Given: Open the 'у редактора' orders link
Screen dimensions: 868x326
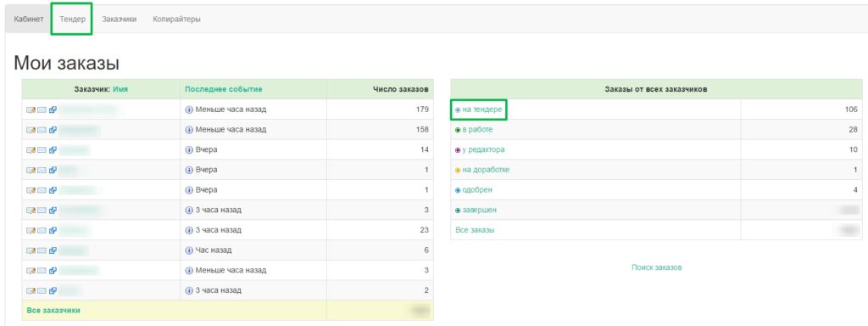Looking at the screenshot, I should (483, 149).
